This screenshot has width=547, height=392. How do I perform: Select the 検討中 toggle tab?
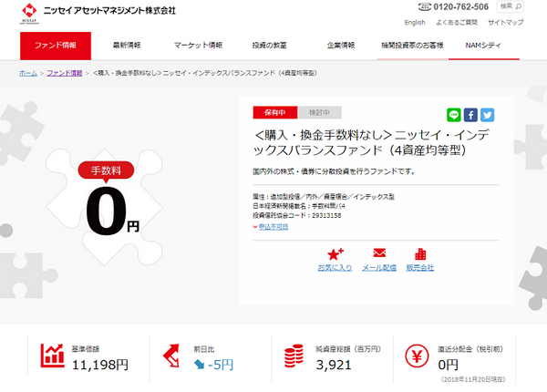(x=320, y=113)
